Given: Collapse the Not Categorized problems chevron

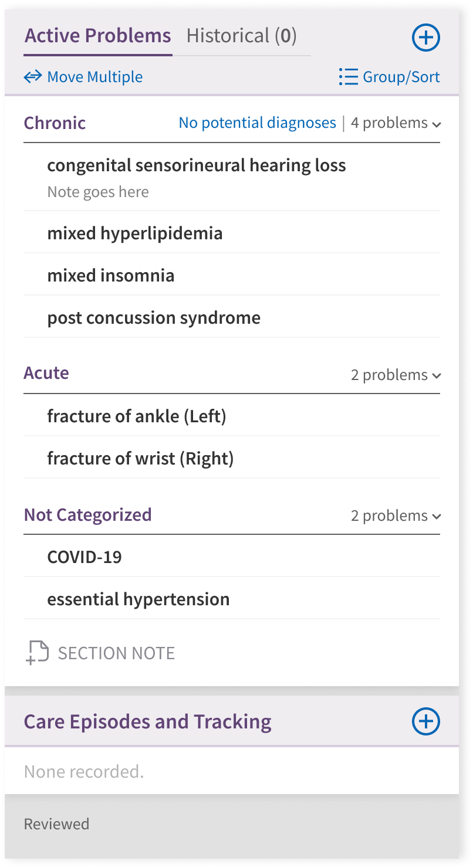Looking at the screenshot, I should tap(436, 516).
